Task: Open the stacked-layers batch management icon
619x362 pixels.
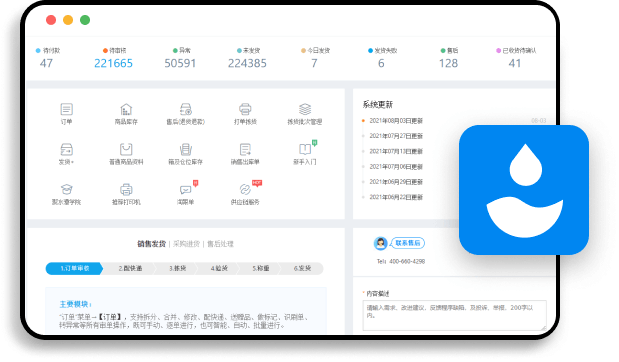Action: [305, 109]
